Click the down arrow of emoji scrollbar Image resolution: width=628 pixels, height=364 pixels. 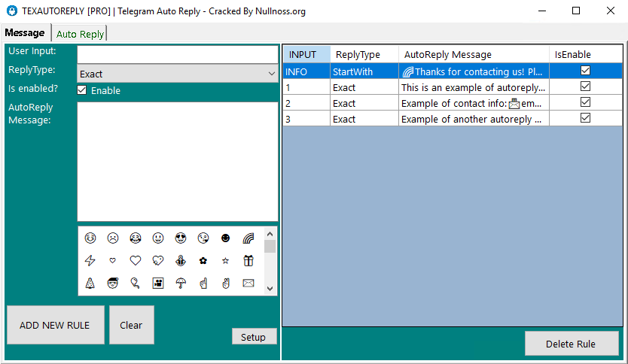(270, 288)
